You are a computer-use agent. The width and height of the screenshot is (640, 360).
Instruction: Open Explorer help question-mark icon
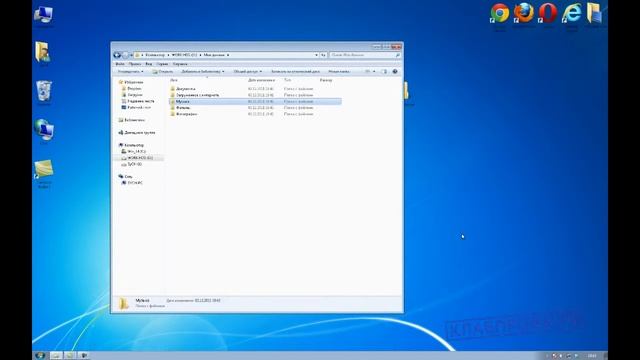click(395, 71)
